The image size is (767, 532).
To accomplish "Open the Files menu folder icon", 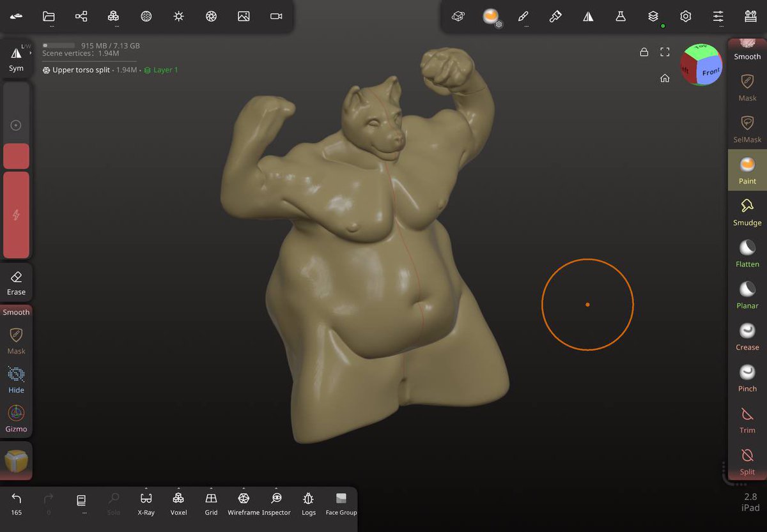I will 49,17.
